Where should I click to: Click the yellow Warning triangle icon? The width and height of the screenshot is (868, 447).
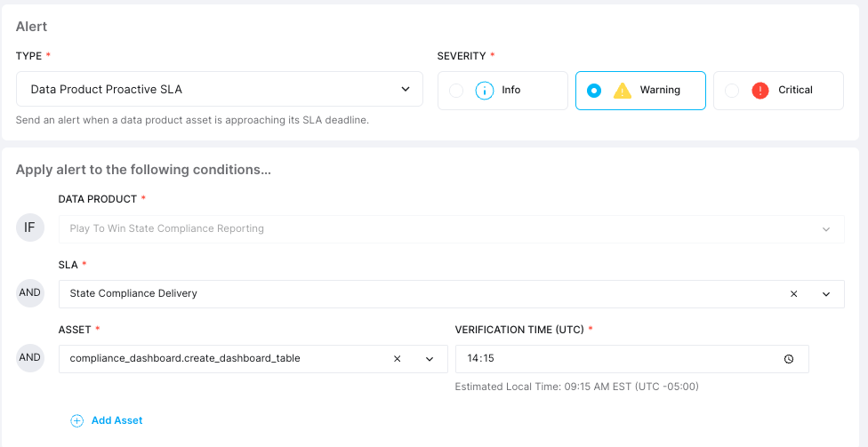(623, 90)
